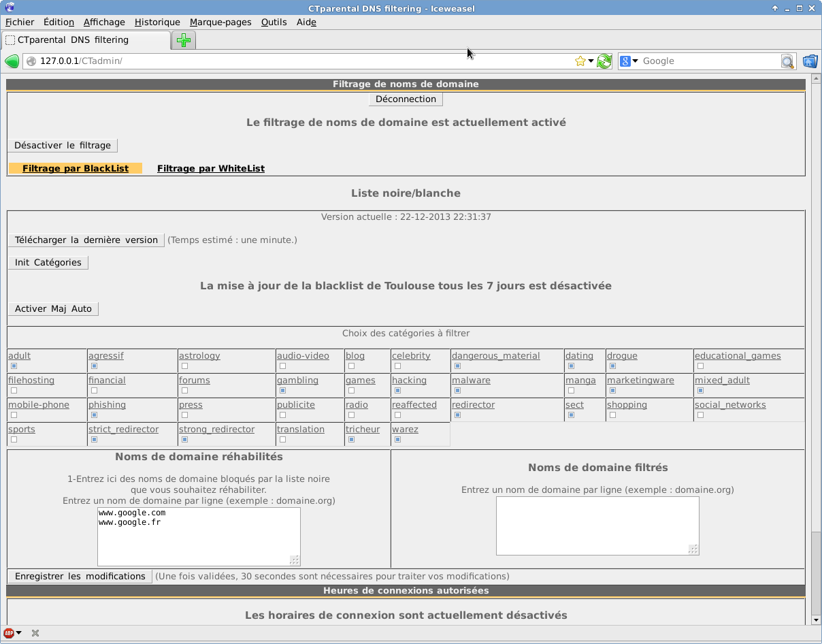The image size is (822, 644).
Task: Select Filtrage par BlackList link
Action: coord(76,169)
